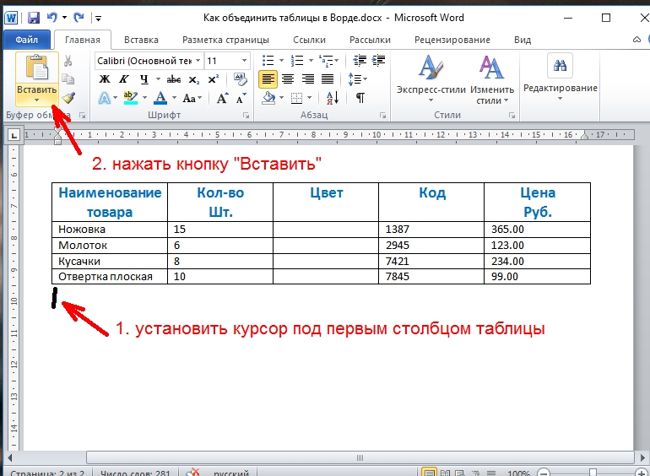650x476 pixels.
Task: Click table cell 7421
Action: (431, 261)
